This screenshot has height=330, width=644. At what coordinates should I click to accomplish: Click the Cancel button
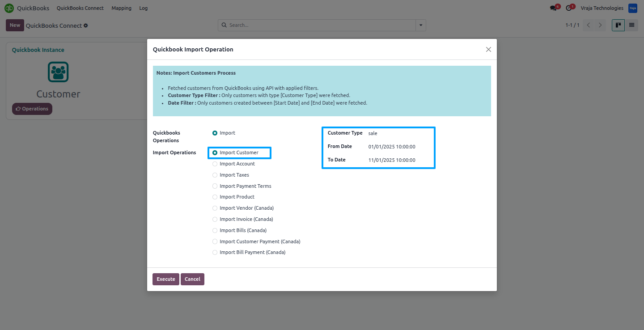[192, 279]
